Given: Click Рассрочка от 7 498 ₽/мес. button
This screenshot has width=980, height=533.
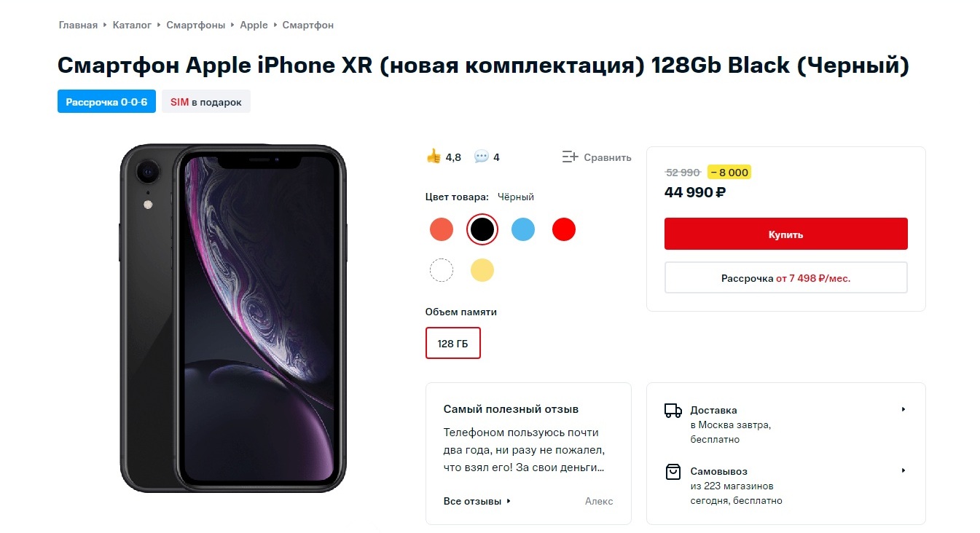Looking at the screenshot, I should [786, 277].
